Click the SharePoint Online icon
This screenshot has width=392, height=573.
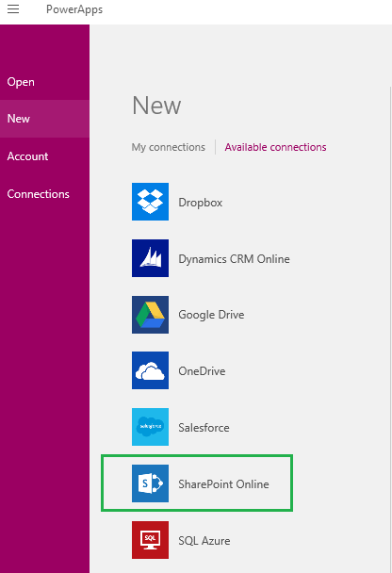point(150,483)
